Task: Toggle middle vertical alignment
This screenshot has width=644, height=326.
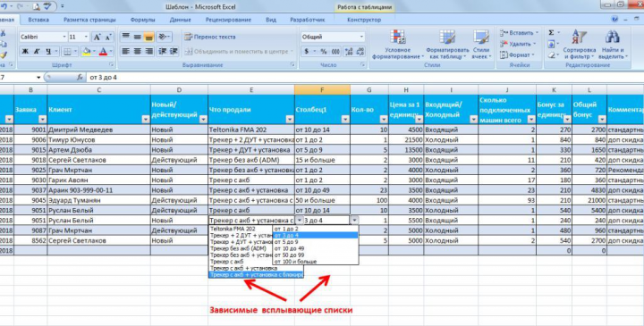Action: click(137, 37)
